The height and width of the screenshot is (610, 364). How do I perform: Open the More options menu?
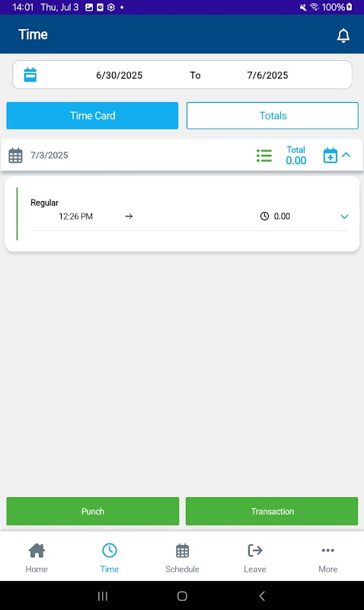(328, 558)
